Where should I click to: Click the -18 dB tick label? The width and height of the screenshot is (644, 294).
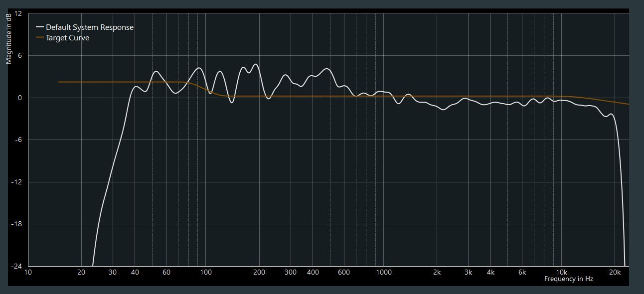point(17,224)
